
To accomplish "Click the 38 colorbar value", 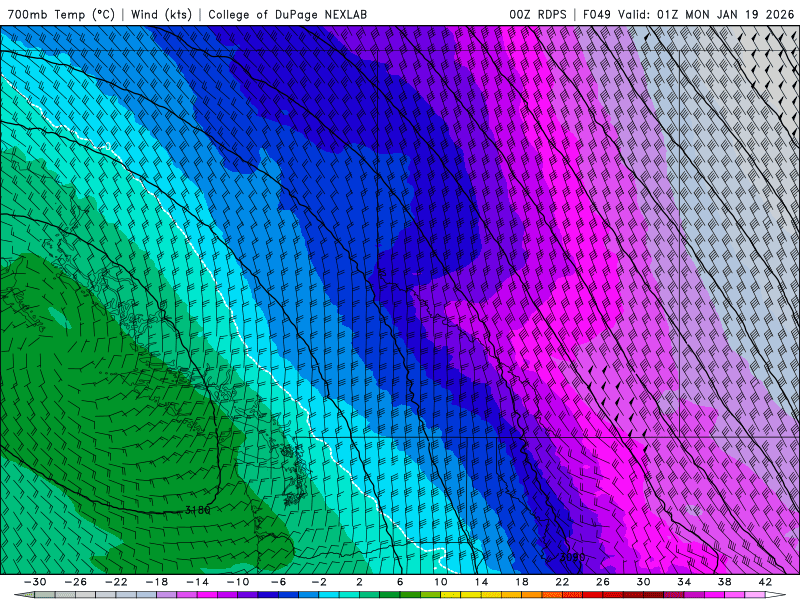I will point(724,582).
